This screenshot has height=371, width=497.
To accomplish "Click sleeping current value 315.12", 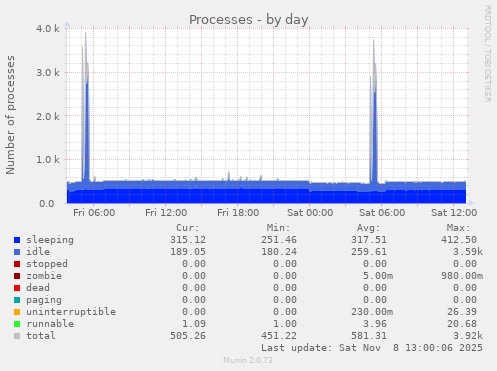I will point(188,240).
